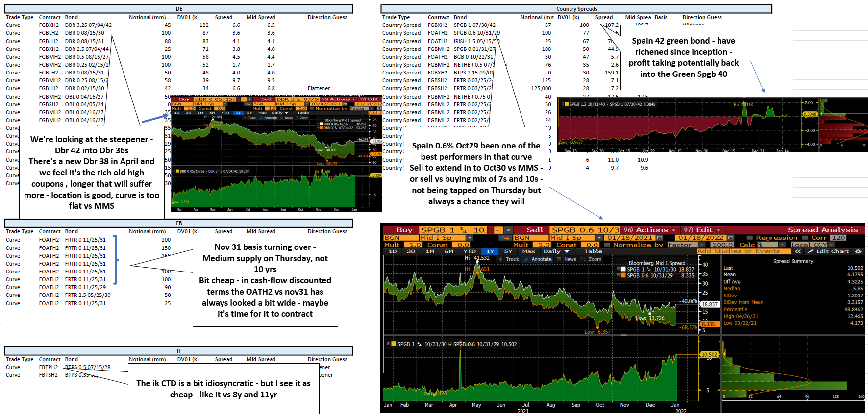Screen dimensions: 868x420
Task: Select 5Y range in SPGB chart
Action: (x=508, y=251)
